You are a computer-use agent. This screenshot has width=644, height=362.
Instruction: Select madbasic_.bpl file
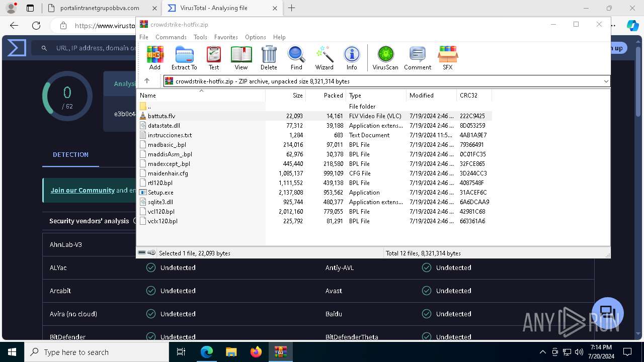click(314, 145)
